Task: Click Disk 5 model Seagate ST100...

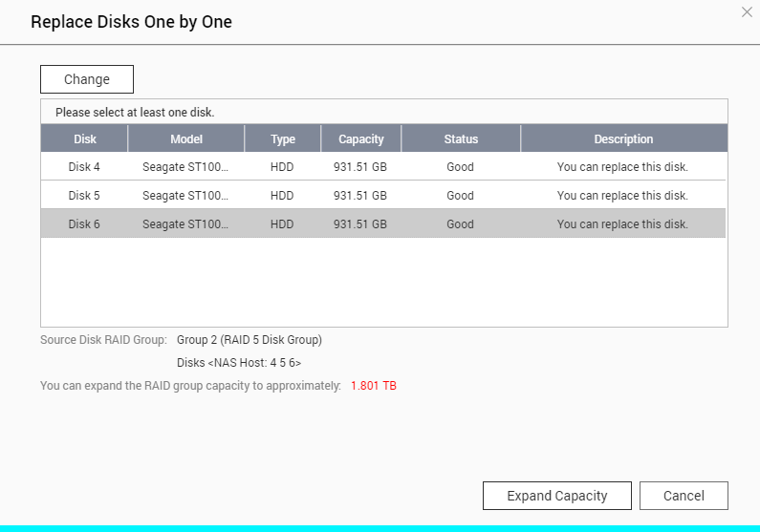Action: click(x=185, y=196)
